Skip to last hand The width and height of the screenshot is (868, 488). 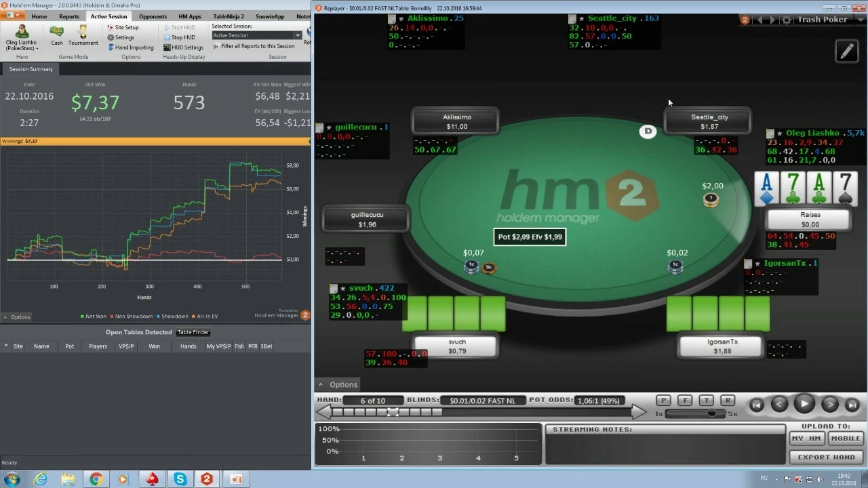(852, 405)
